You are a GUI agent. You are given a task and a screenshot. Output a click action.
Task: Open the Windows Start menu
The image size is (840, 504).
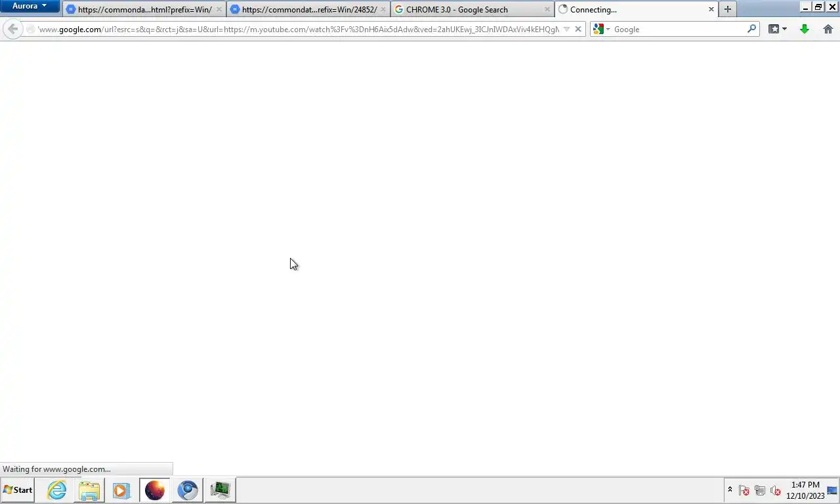point(18,490)
